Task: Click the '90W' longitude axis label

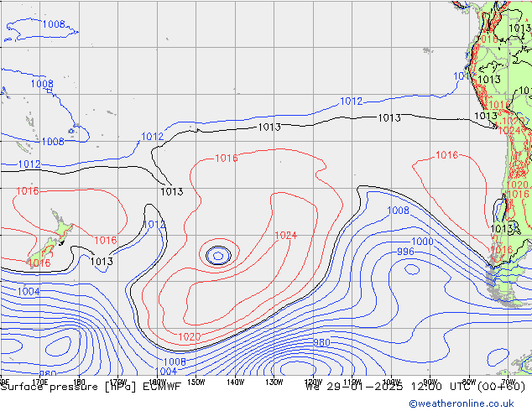Action: pos(430,382)
